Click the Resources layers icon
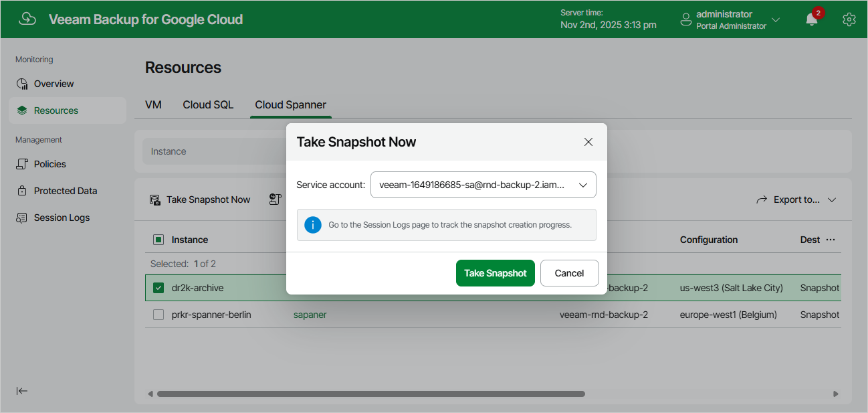The width and height of the screenshot is (868, 413). 22,110
